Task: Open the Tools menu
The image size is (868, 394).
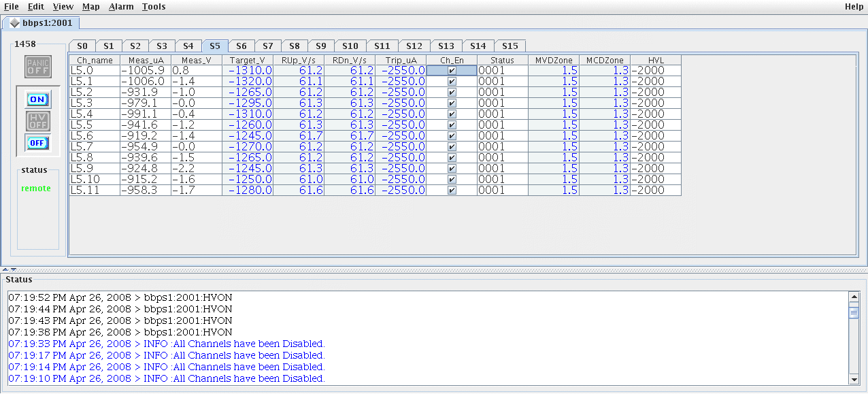Action: (x=154, y=6)
